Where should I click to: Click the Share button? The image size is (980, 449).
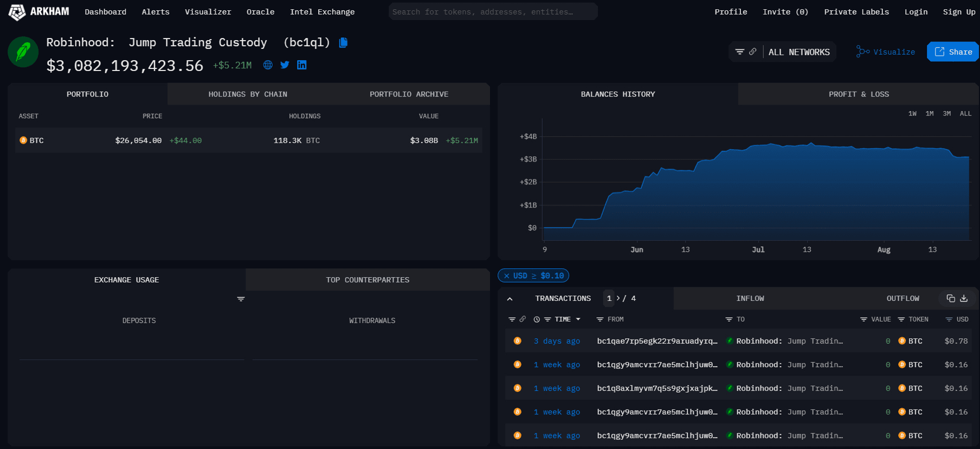coord(953,52)
